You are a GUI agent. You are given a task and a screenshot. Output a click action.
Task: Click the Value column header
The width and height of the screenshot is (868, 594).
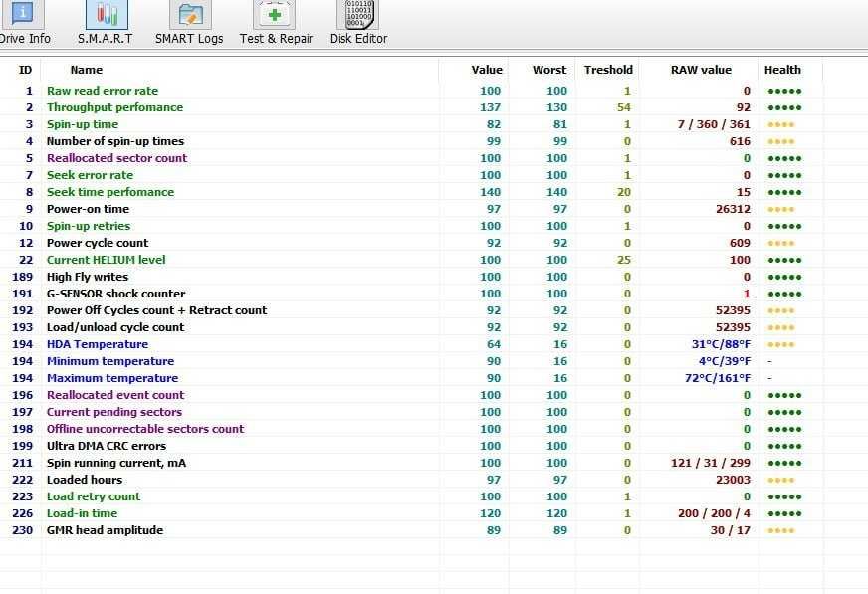click(x=487, y=70)
